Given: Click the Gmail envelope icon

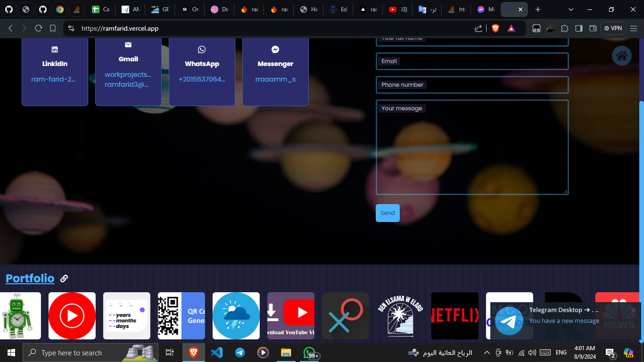Looking at the screenshot, I should coord(128,45).
